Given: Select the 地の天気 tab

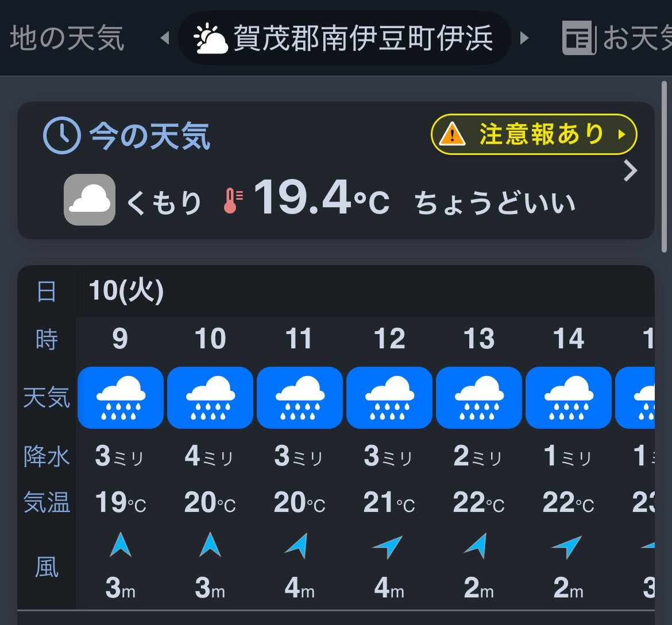Looking at the screenshot, I should point(67,38).
